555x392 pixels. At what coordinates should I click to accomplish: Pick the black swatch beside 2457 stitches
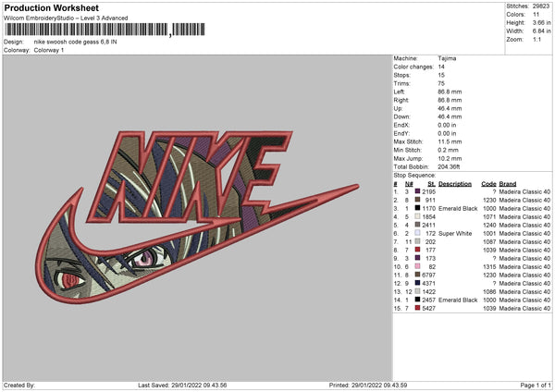(418, 300)
